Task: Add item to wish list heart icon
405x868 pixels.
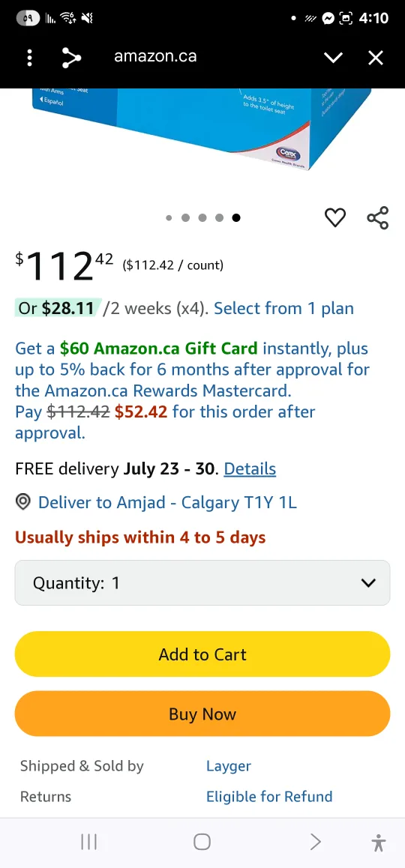Action: (x=335, y=217)
